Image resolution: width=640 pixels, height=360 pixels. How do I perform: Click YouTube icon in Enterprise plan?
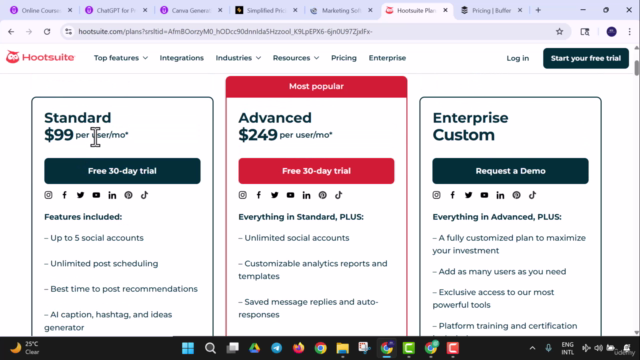pos(484,195)
